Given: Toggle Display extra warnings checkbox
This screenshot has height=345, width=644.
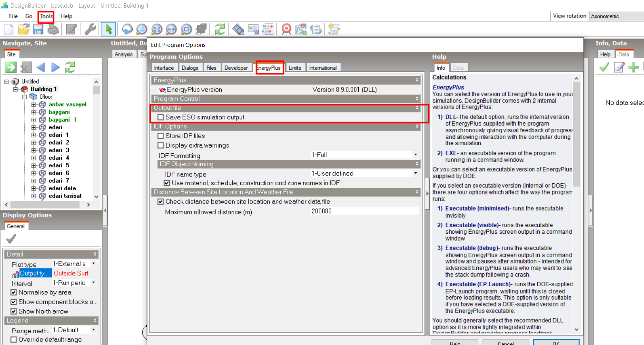Looking at the screenshot, I should (x=161, y=145).
